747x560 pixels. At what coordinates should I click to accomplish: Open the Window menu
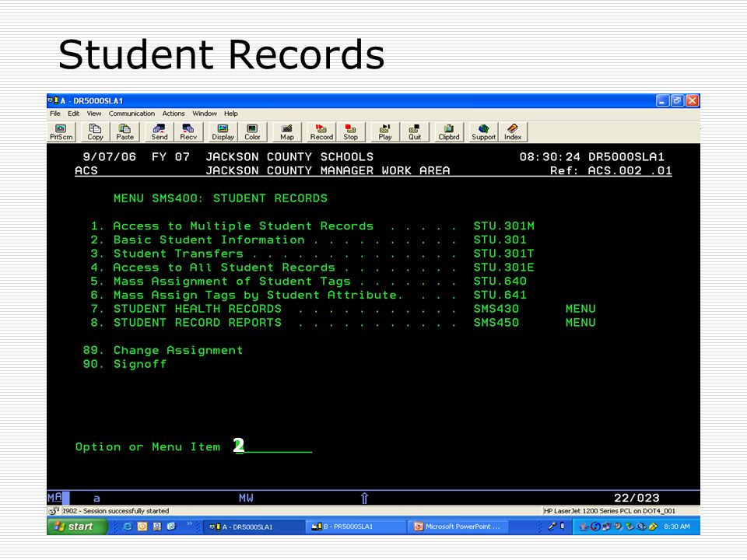click(x=205, y=114)
